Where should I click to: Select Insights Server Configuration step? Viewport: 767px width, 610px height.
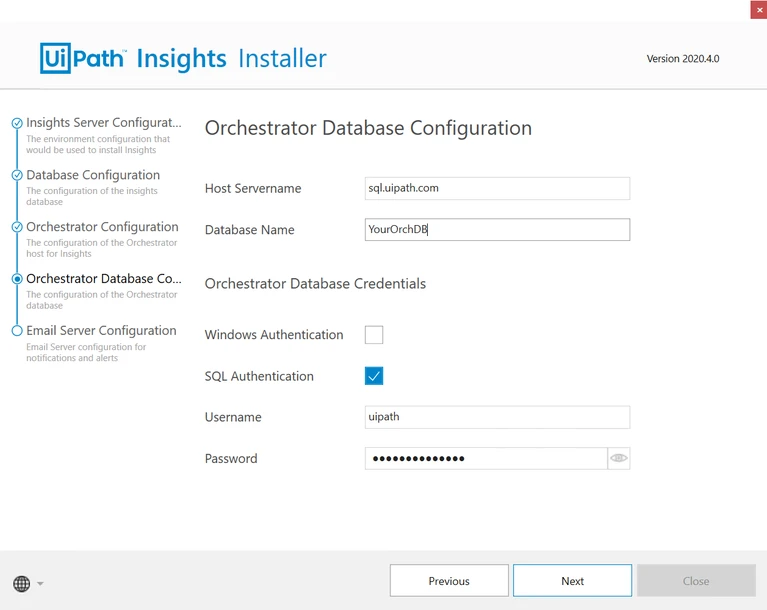coord(104,123)
